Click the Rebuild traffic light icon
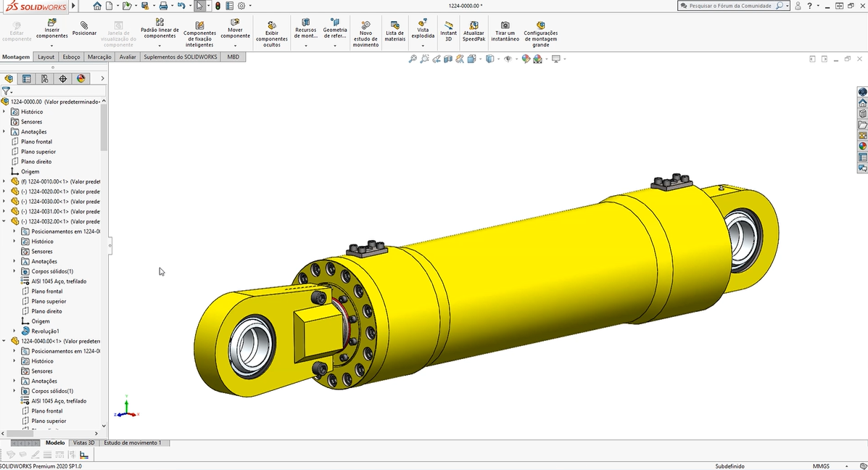Image resolution: width=868 pixels, height=470 pixels. [218, 6]
